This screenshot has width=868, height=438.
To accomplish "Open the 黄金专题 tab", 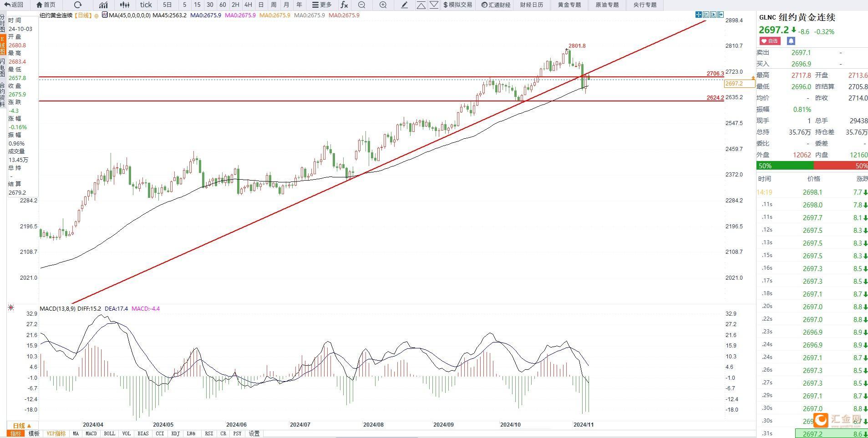I will [569, 5].
